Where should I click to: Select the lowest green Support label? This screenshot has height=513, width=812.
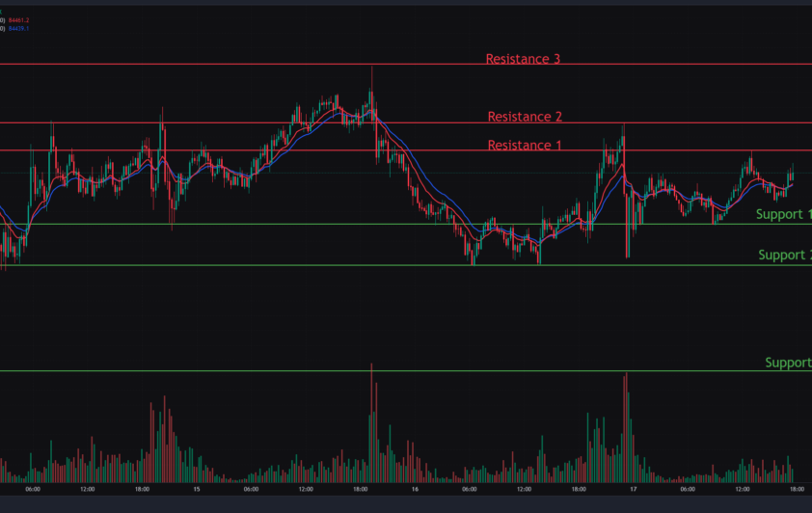point(788,363)
